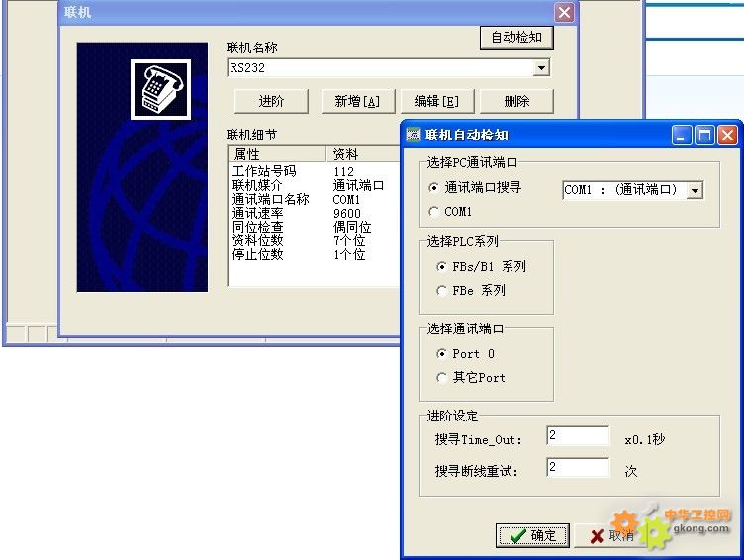Select the 通讯速率 row

(314, 213)
